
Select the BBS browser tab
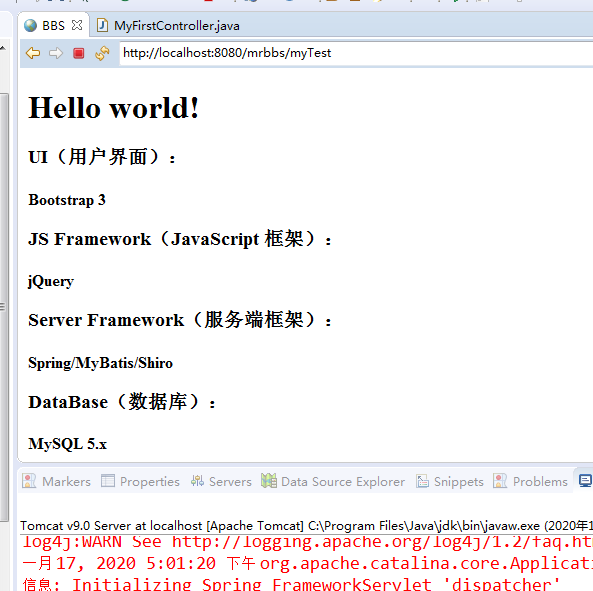[x=53, y=26]
